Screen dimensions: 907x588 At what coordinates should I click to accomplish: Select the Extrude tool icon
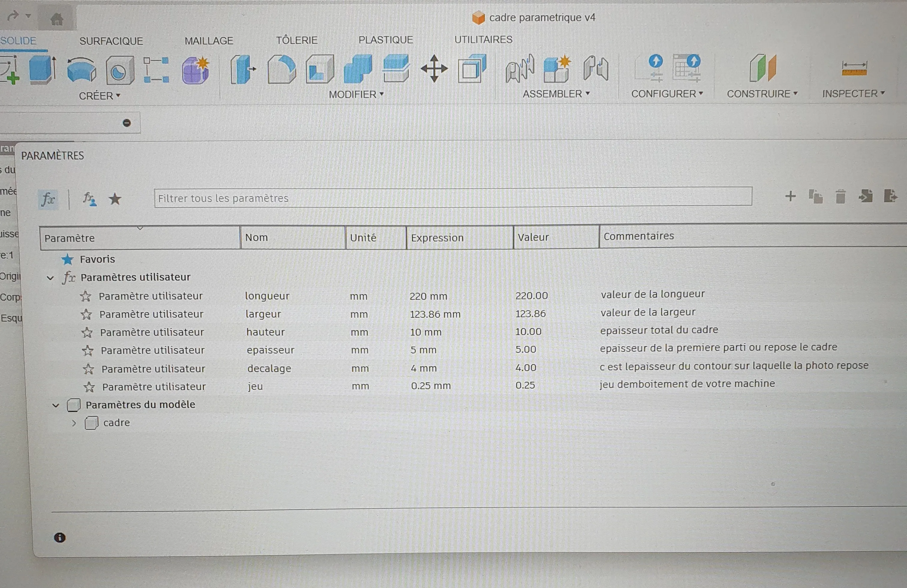(x=43, y=69)
